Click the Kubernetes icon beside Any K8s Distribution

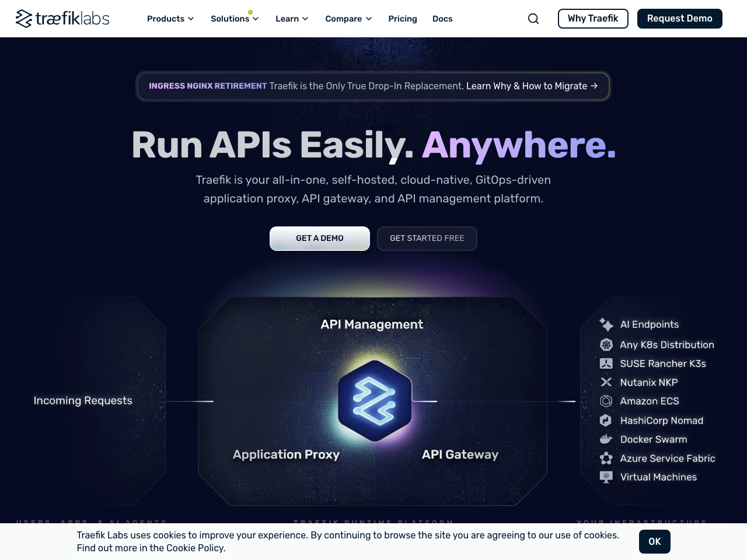[605, 344]
